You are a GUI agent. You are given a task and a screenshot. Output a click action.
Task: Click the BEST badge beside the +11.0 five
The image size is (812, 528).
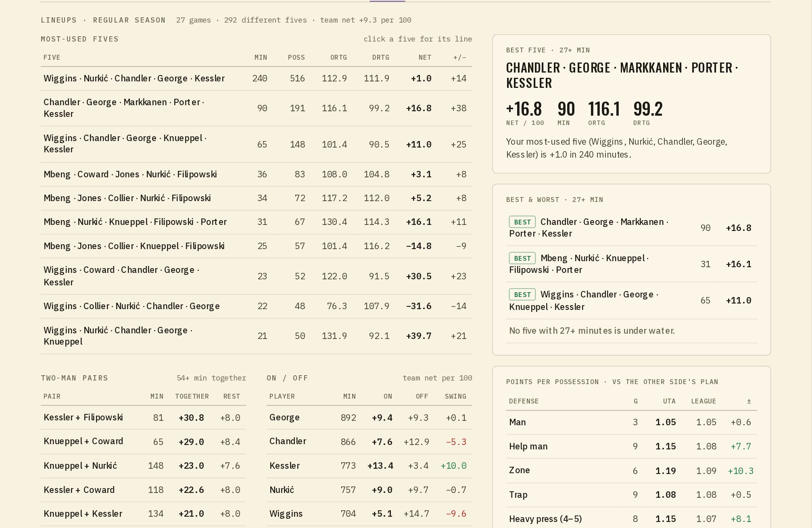pyautogui.click(x=522, y=295)
